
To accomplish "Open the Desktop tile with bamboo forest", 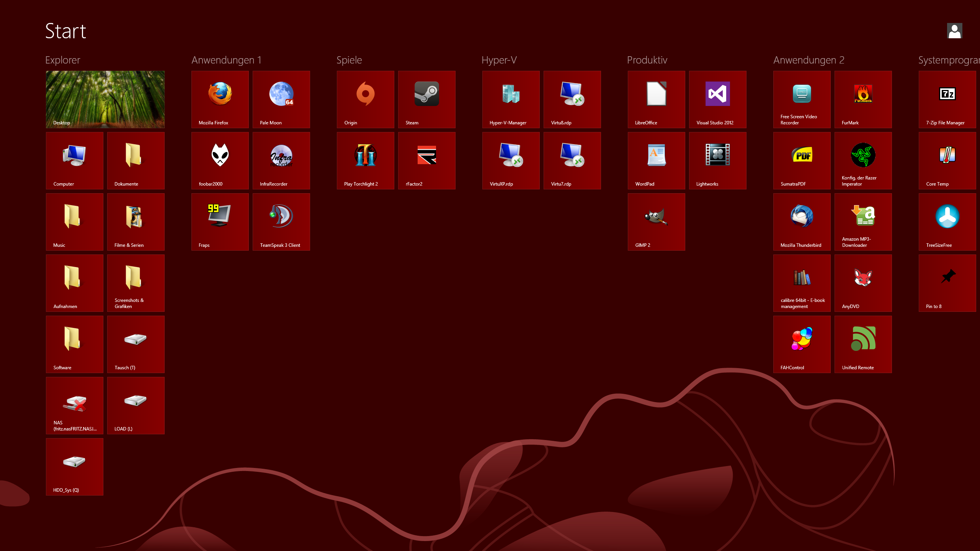I will point(105,99).
